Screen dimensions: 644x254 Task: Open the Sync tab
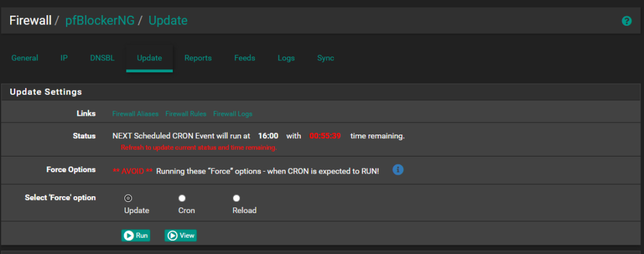pos(326,58)
